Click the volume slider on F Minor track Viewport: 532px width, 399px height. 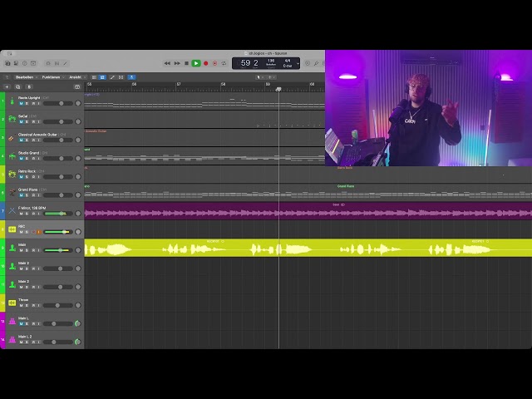tap(58, 214)
